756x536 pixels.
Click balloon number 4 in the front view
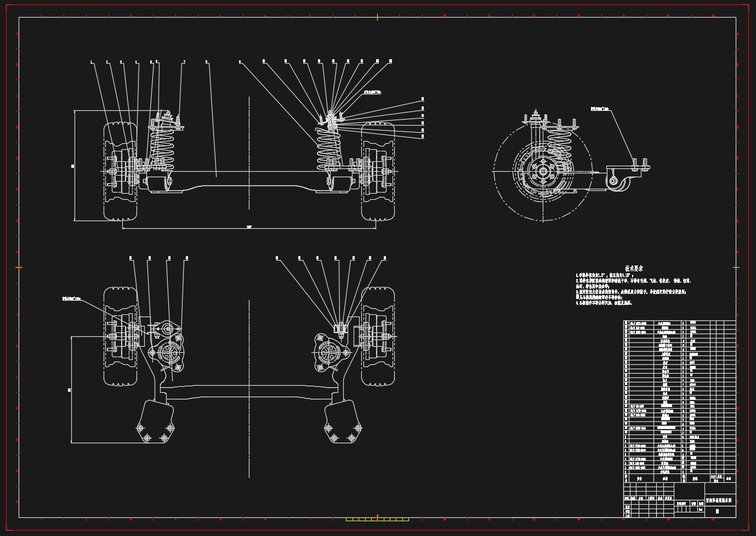point(137,62)
